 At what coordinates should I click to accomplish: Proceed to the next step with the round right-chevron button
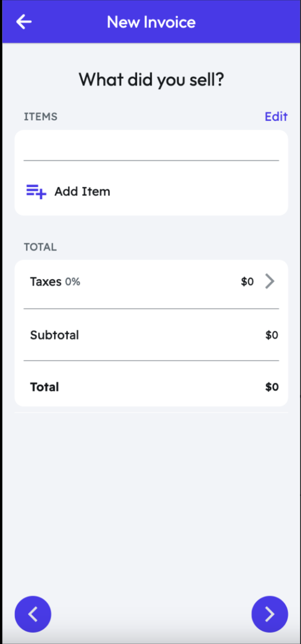(270, 614)
